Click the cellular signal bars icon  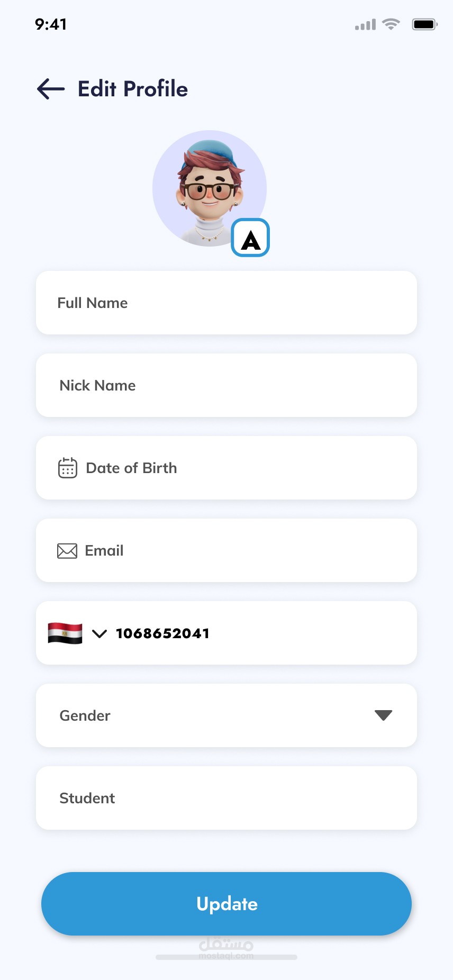pos(365,25)
